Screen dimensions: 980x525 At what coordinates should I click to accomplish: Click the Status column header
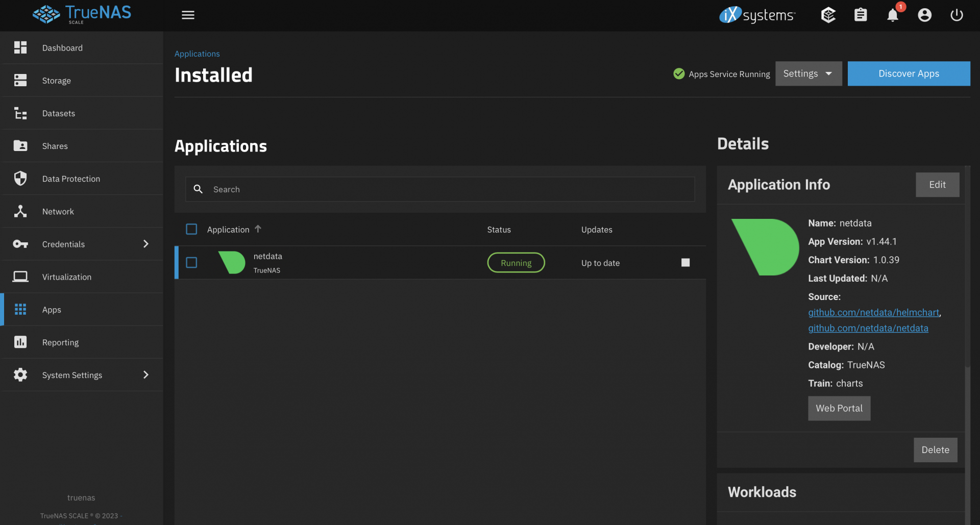(x=499, y=230)
